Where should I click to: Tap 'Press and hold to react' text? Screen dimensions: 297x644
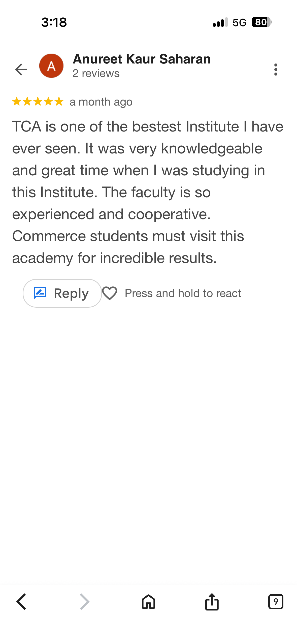click(x=183, y=293)
